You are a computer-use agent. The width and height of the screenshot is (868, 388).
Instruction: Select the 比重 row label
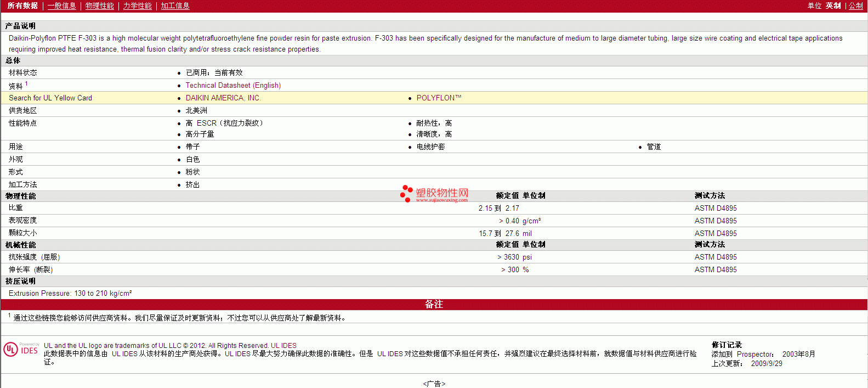[x=15, y=207]
